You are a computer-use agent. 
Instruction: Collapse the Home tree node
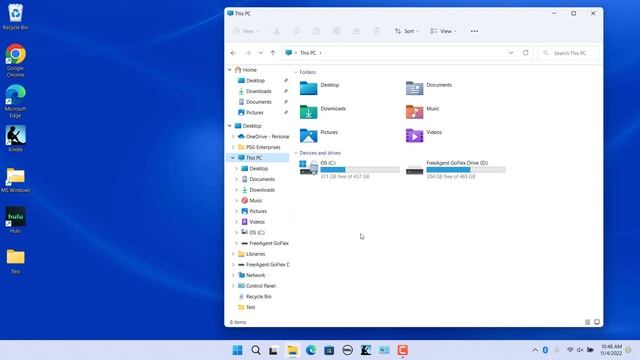coord(230,70)
